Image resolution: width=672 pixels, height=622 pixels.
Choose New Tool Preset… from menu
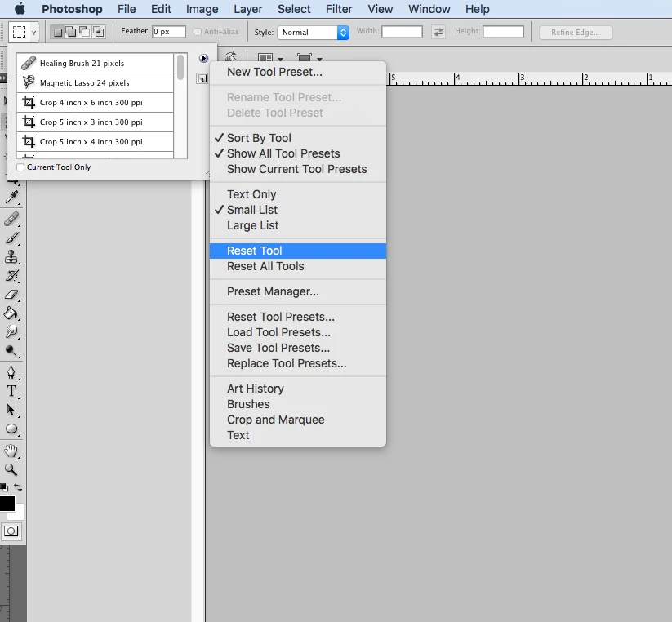coord(298,72)
